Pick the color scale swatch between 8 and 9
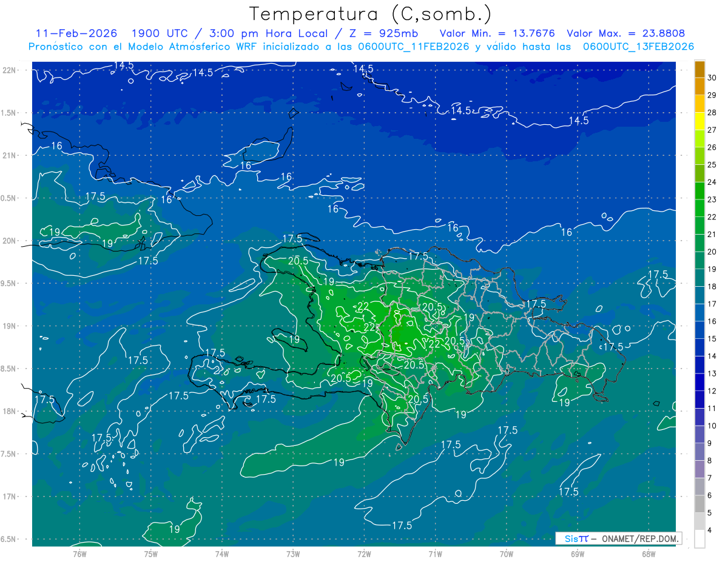This screenshot has height=562, width=728. (x=699, y=452)
